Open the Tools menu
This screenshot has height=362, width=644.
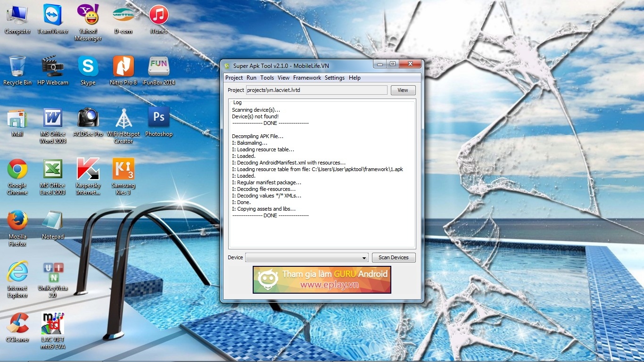(x=267, y=78)
